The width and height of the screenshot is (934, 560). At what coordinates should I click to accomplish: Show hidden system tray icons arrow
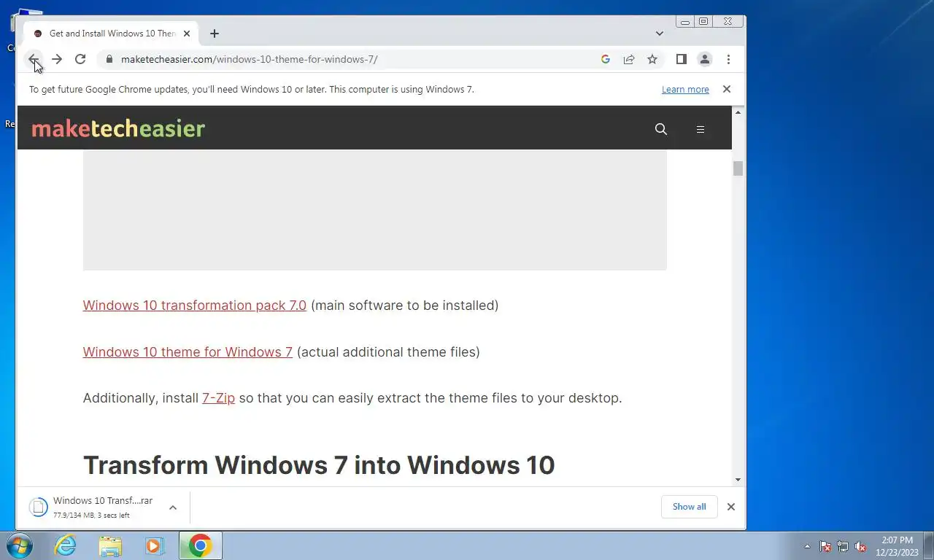coord(807,546)
